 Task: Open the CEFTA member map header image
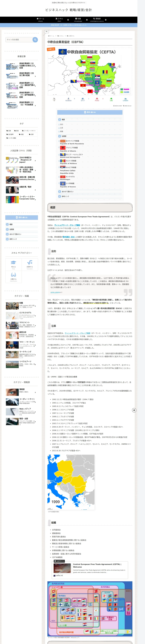click(90, 71)
